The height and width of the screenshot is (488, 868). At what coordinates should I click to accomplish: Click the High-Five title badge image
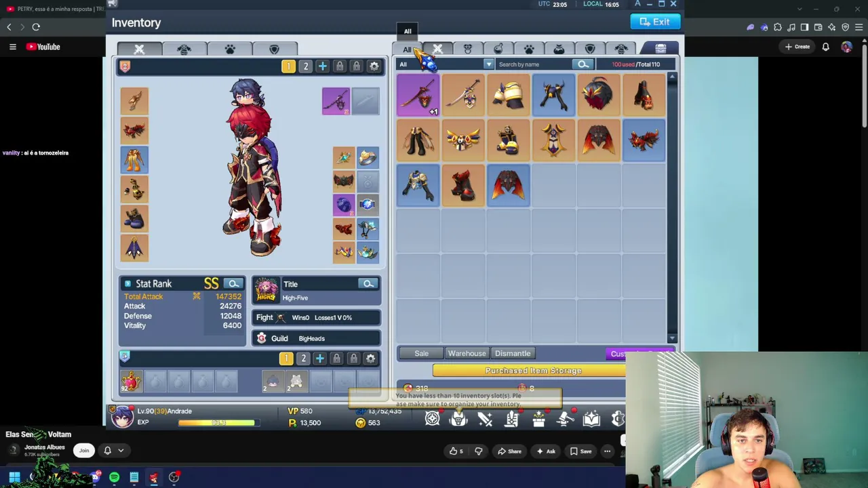[267, 289]
